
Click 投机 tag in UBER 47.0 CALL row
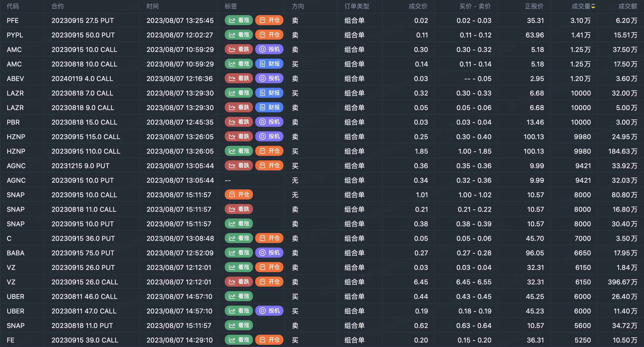[269, 311]
